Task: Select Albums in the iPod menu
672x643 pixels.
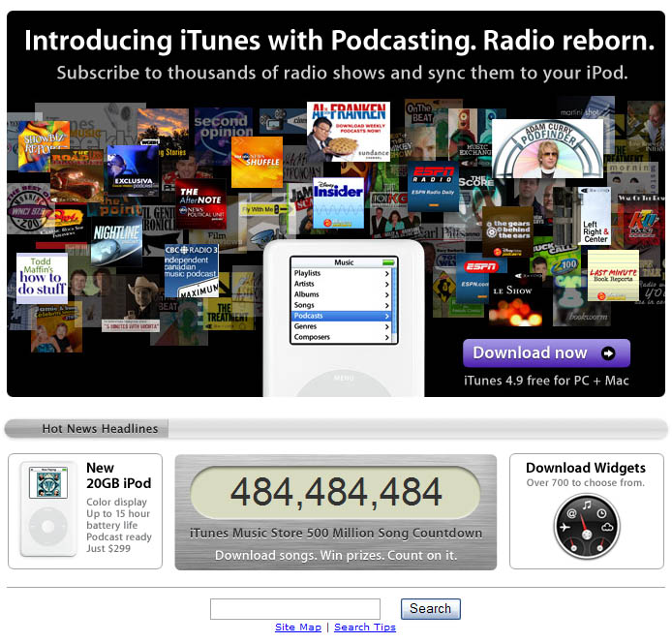Action: pos(342,294)
